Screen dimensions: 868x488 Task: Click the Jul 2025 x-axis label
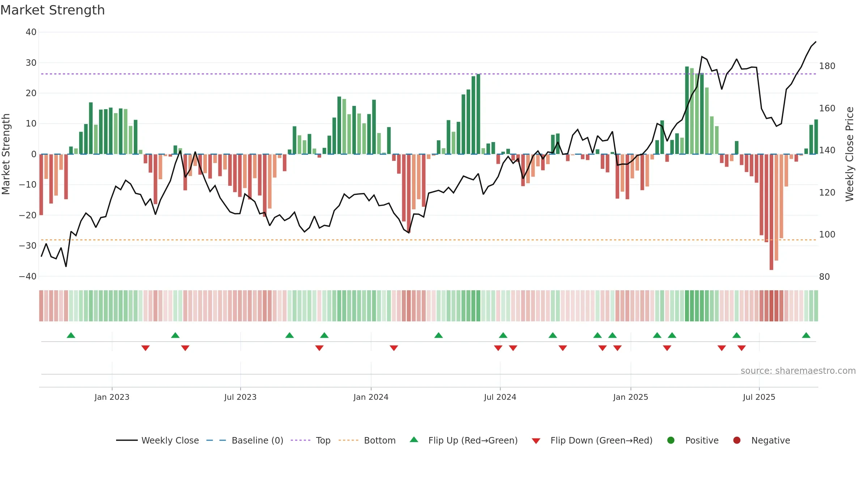[759, 397]
